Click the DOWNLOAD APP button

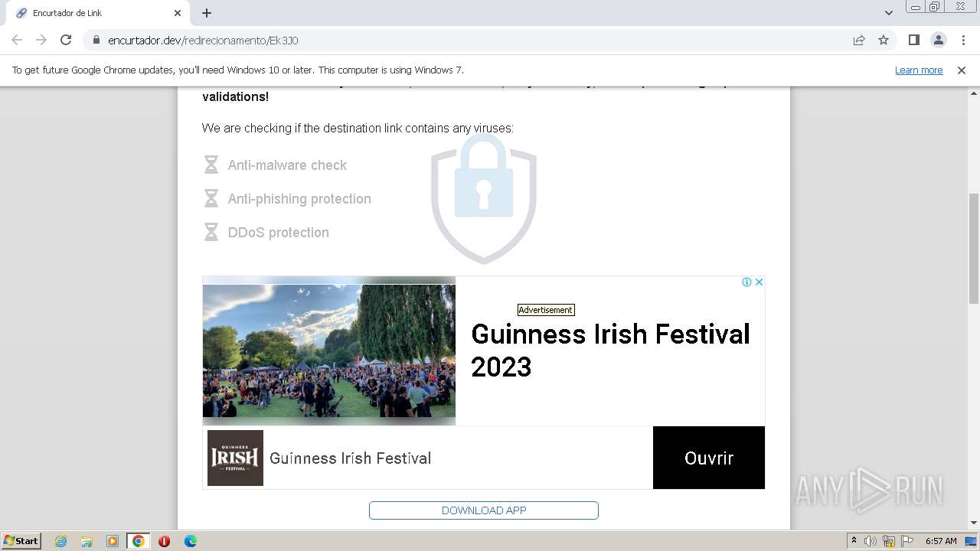point(484,510)
